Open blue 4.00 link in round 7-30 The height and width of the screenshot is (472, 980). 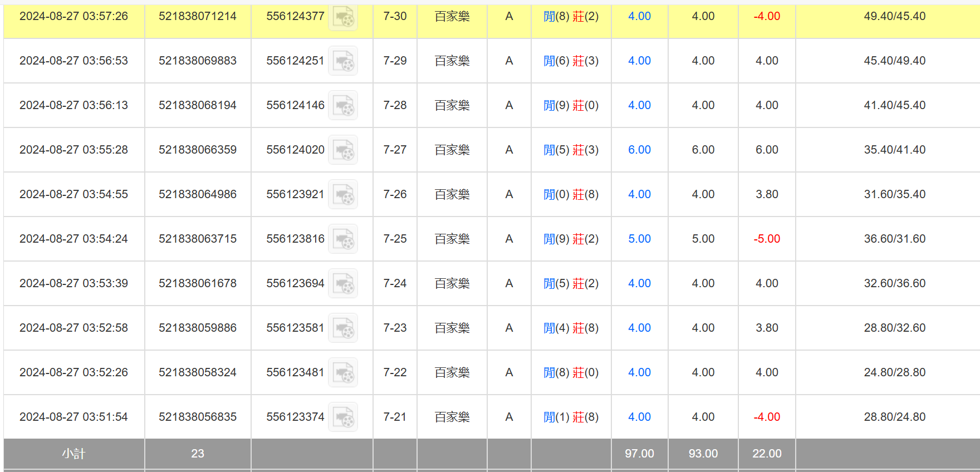(639, 16)
